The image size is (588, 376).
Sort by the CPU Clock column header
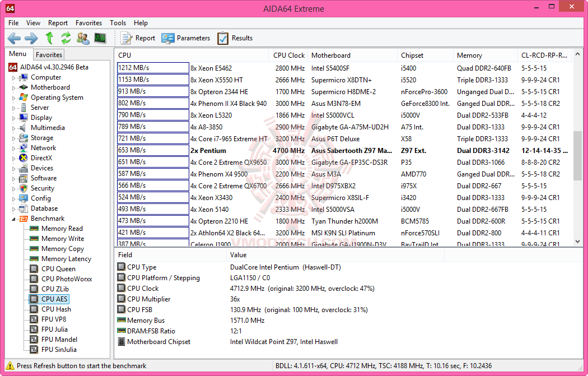[x=288, y=55]
